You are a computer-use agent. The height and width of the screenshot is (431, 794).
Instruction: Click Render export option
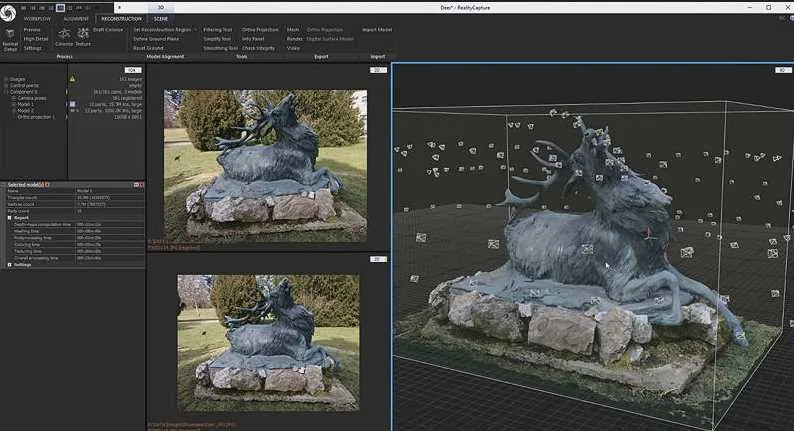(294, 39)
